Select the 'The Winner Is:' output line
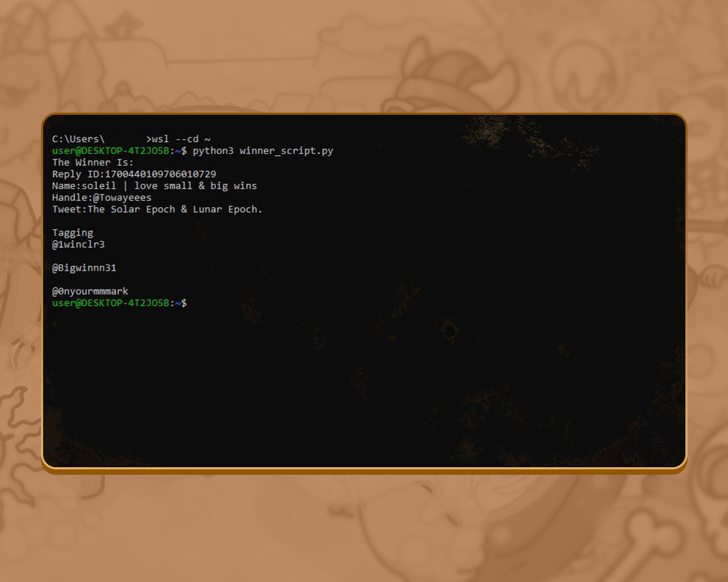This screenshot has height=582, width=728. 93,162
